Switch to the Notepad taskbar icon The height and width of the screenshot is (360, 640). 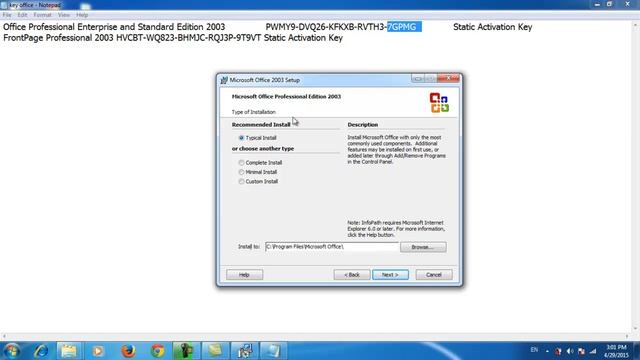pos(272,351)
